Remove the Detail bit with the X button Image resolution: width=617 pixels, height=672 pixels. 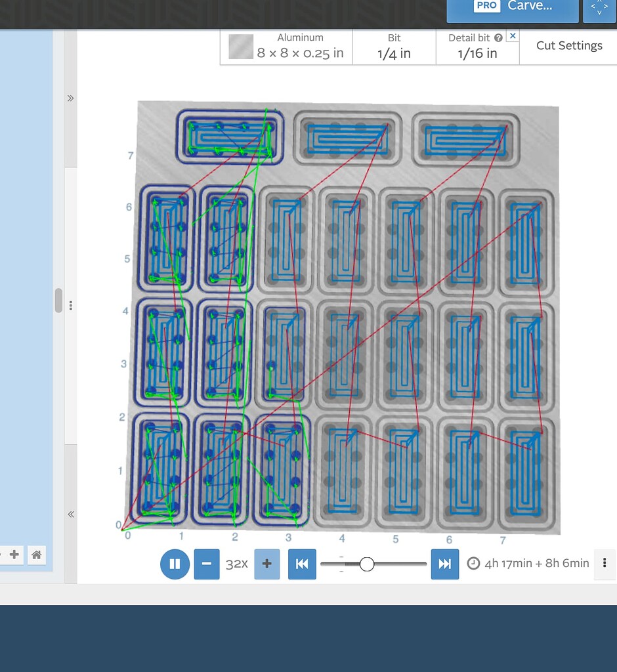[513, 35]
